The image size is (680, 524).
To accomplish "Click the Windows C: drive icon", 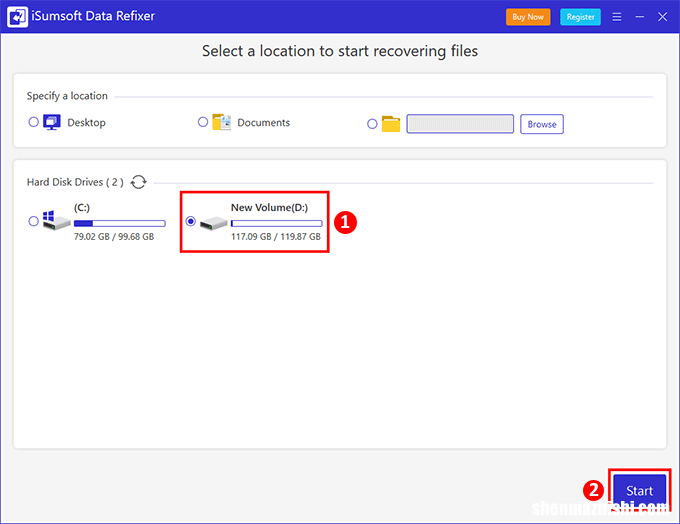I will point(56,221).
